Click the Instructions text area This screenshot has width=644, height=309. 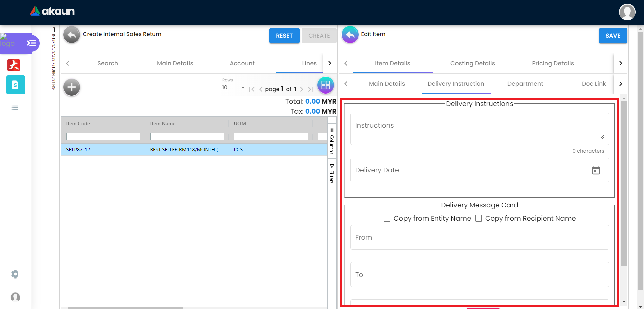[x=479, y=129]
